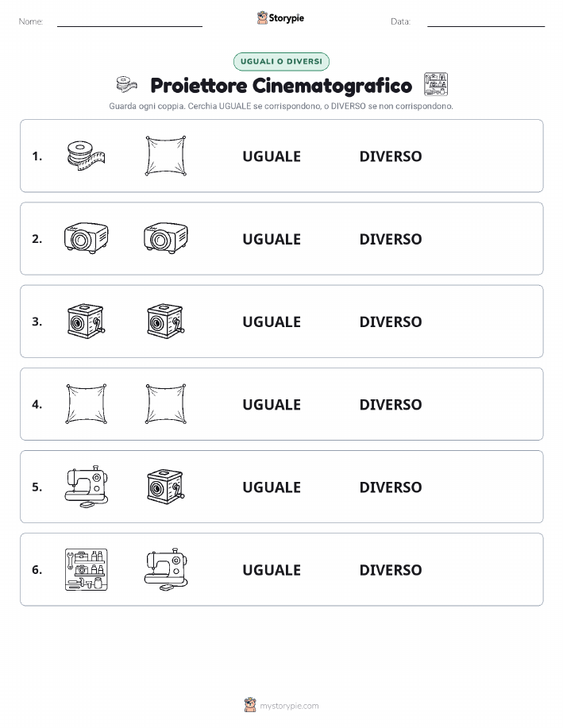Click the box projector icon in row 5
This screenshot has height=728, width=563.
[x=166, y=487]
